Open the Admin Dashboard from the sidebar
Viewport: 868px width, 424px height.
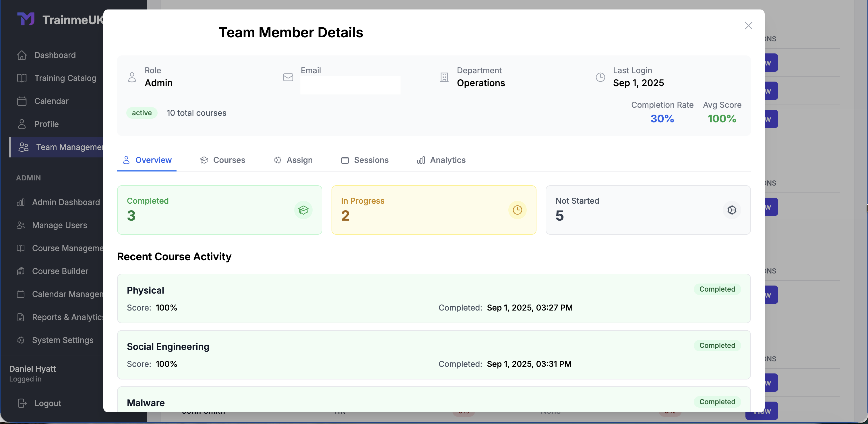(x=66, y=202)
